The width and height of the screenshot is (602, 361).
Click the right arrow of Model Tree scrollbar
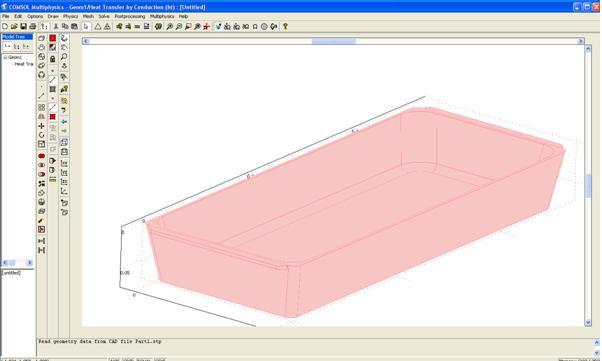coord(30,263)
